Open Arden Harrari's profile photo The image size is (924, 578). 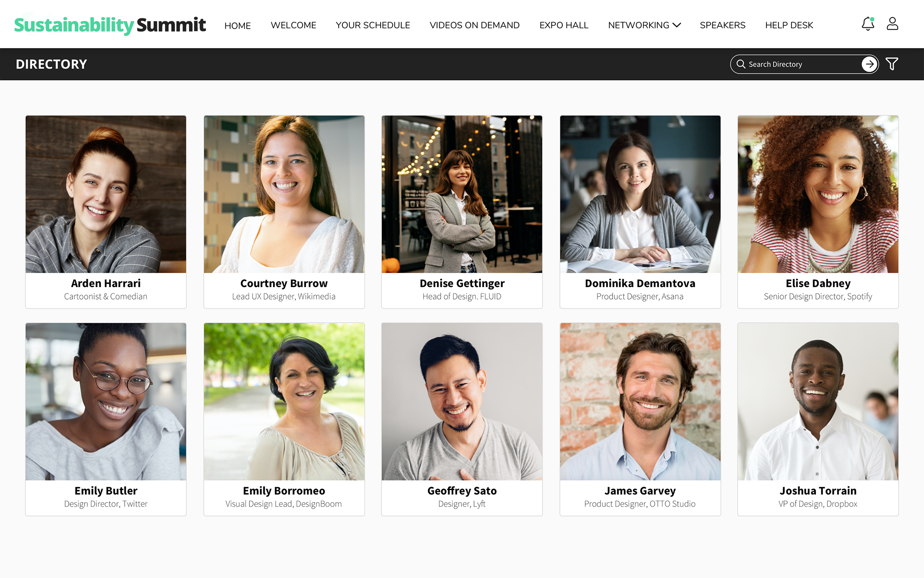[x=106, y=194]
